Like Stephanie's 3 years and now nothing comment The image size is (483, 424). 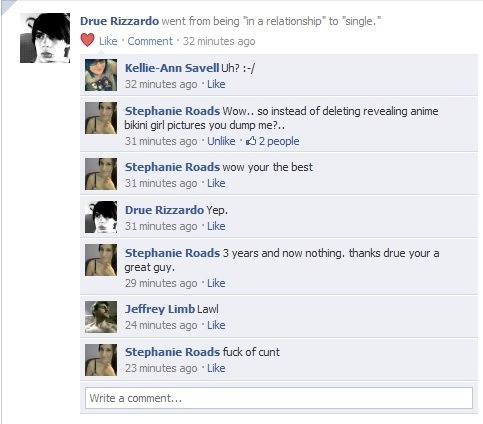[x=216, y=283]
